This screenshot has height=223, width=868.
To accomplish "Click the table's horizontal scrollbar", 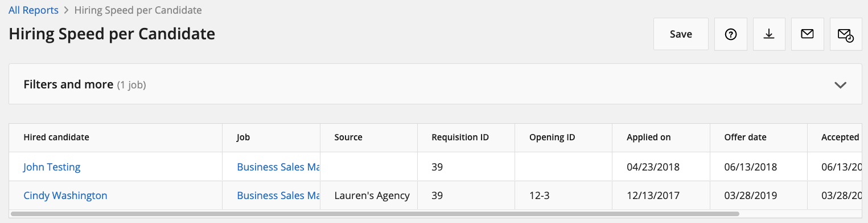I will [375, 214].
